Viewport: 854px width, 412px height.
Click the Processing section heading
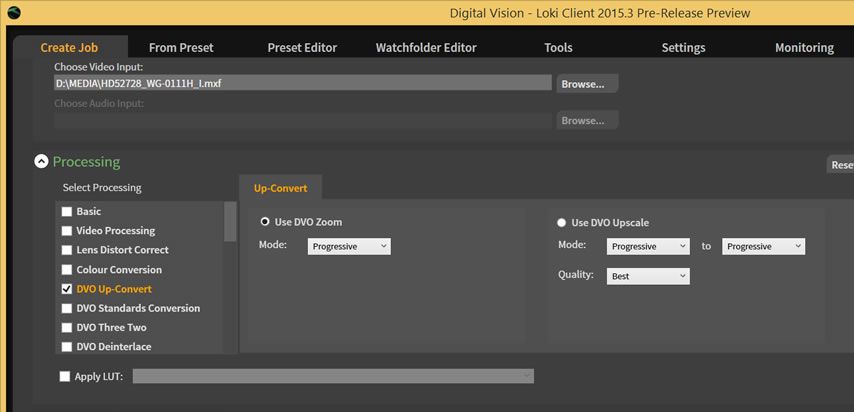click(86, 162)
